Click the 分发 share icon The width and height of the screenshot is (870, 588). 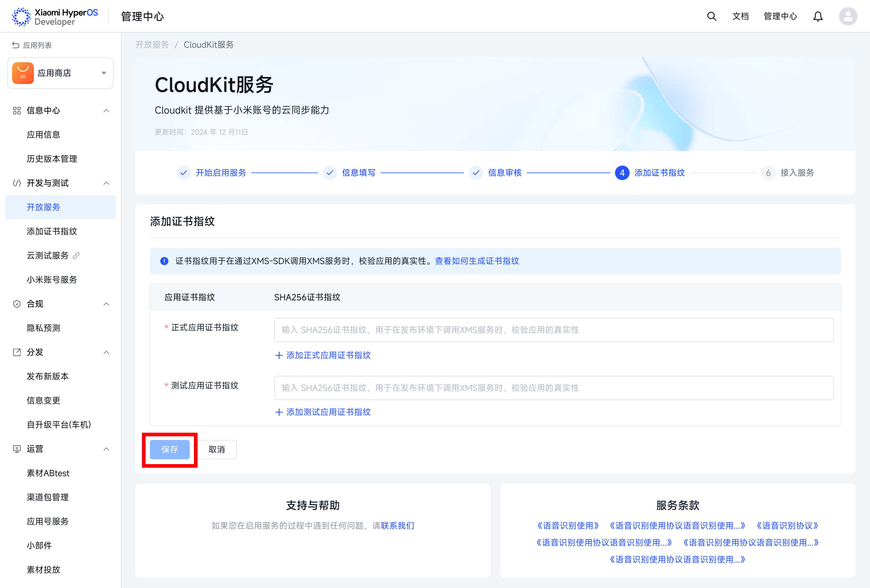point(17,352)
